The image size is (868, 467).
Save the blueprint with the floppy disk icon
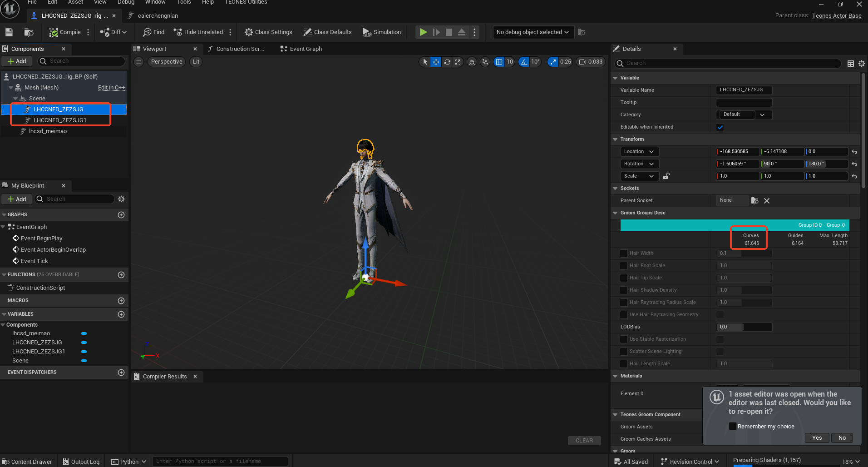coord(9,32)
